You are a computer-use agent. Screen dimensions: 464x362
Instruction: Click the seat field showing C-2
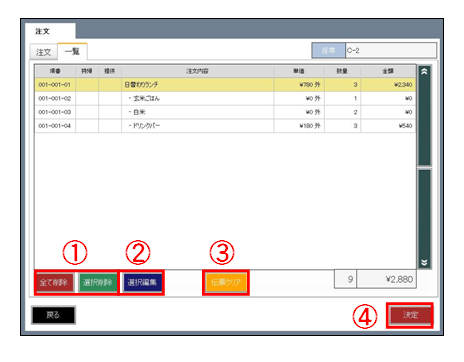coord(391,51)
